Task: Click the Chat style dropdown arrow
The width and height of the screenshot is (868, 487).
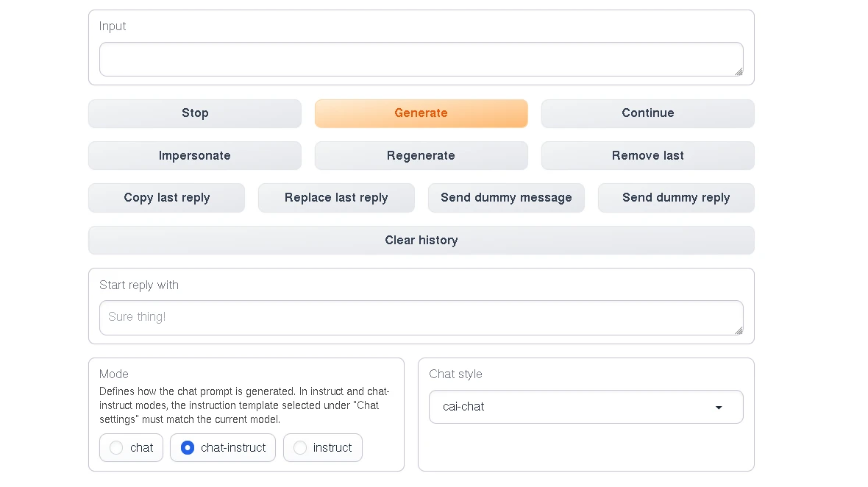Action: click(719, 408)
